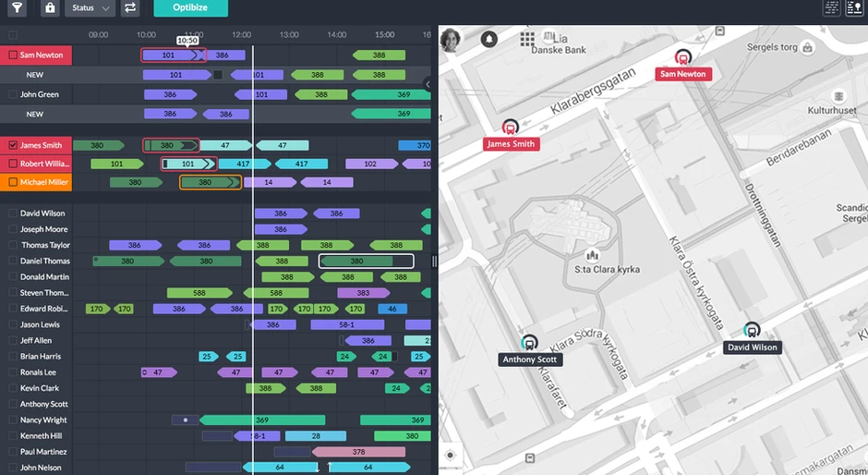
Task: Select Edward Robi's blue block 46
Action: [x=392, y=309]
